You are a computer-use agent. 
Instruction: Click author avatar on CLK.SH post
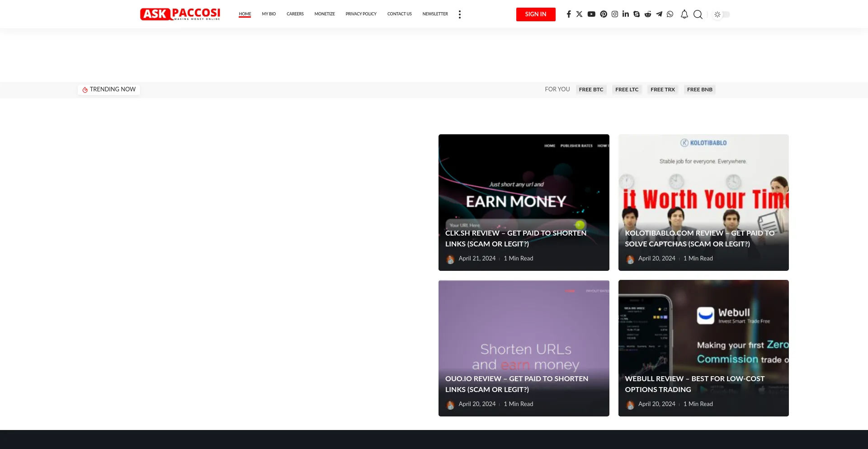pyautogui.click(x=450, y=259)
